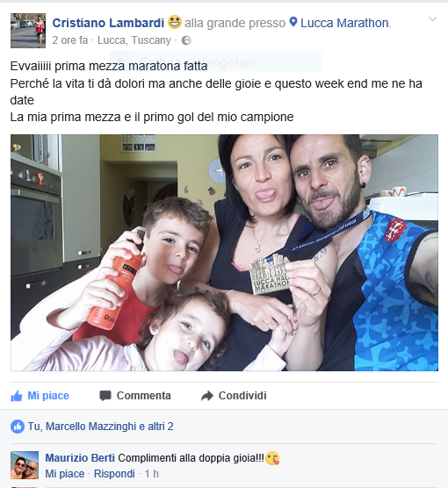Open Maurizio Berti's profile

80,458
